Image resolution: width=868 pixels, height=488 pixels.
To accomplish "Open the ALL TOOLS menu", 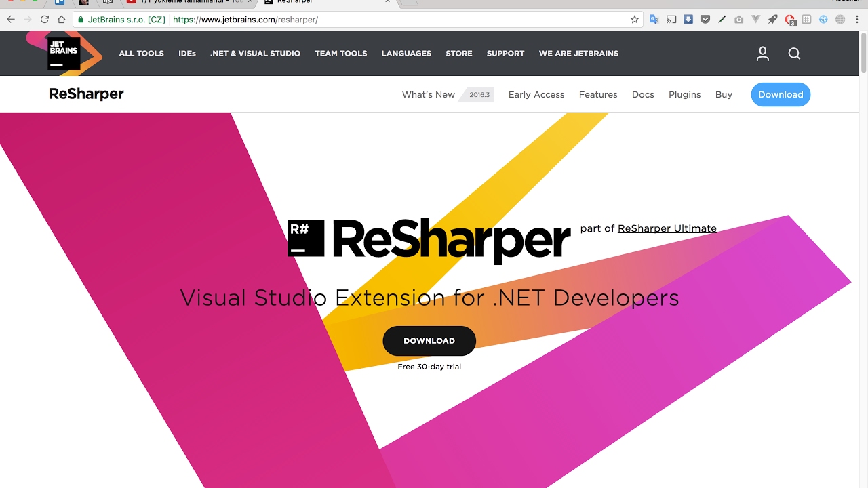I will pyautogui.click(x=141, y=54).
